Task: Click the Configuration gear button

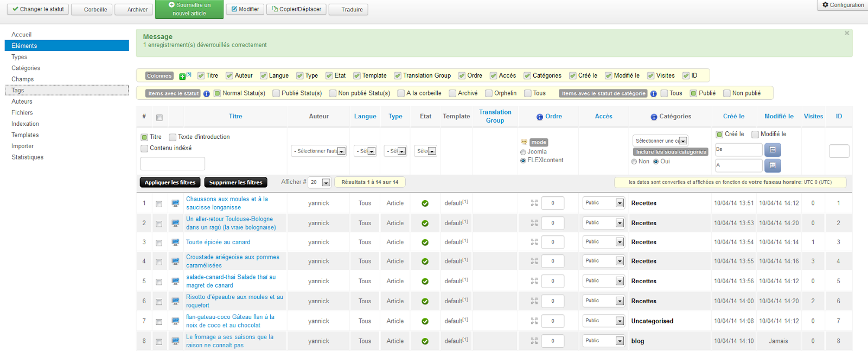Action: pos(843,5)
